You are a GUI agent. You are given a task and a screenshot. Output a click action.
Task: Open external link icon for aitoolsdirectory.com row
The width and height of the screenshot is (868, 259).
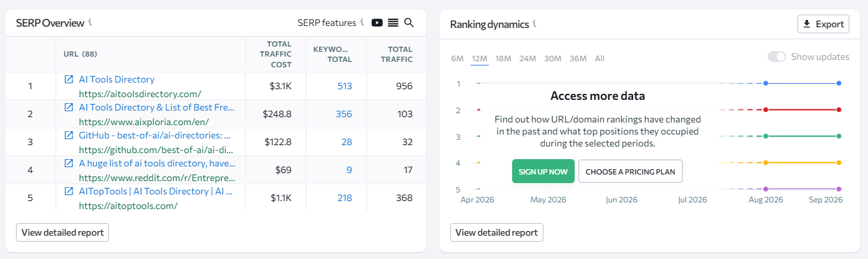[69, 79]
